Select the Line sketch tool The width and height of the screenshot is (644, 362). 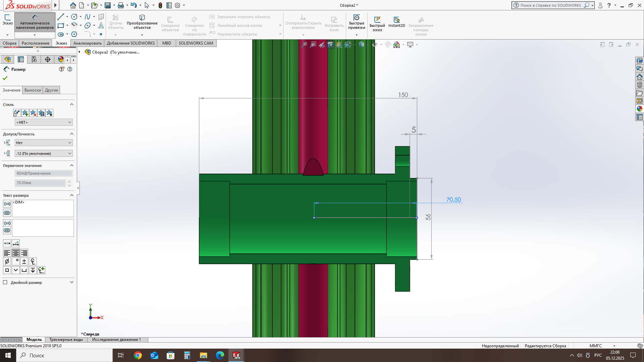(61, 17)
